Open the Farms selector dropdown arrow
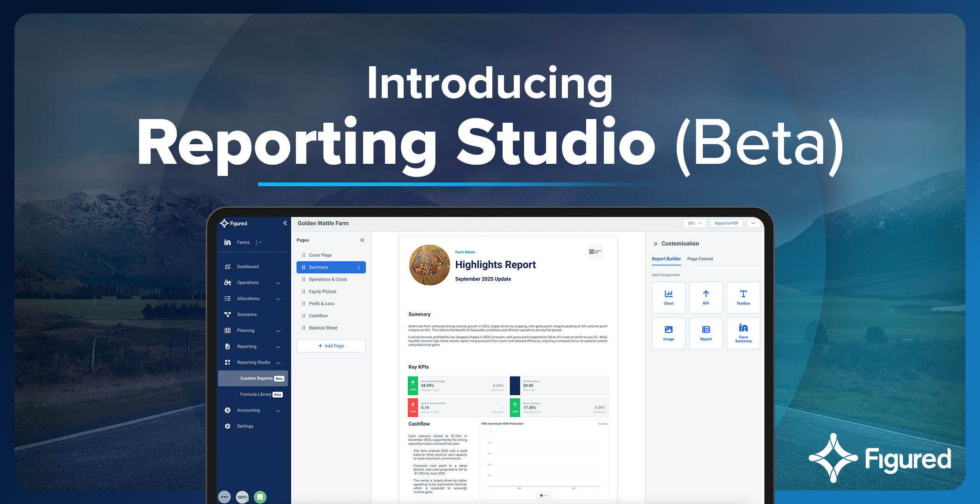980x504 pixels. click(x=260, y=242)
